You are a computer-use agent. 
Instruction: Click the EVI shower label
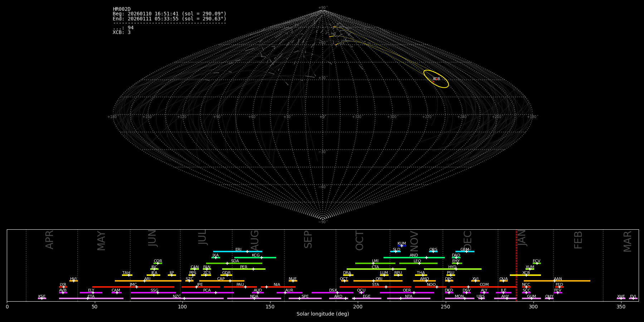tap(633, 297)
